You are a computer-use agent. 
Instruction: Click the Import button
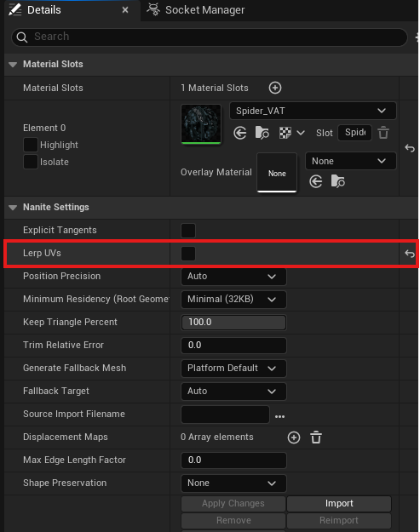(339, 504)
